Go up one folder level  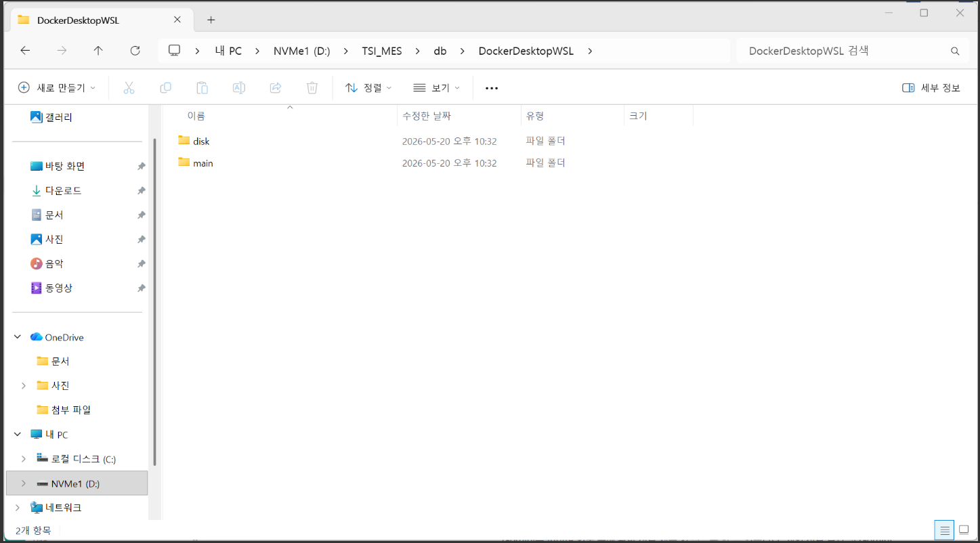(x=98, y=51)
